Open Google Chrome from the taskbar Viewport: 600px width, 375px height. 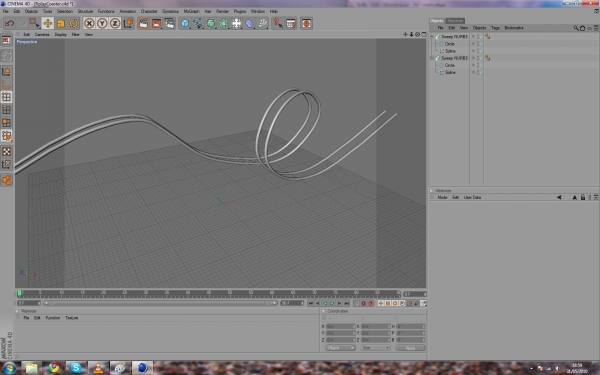[x=54, y=368]
